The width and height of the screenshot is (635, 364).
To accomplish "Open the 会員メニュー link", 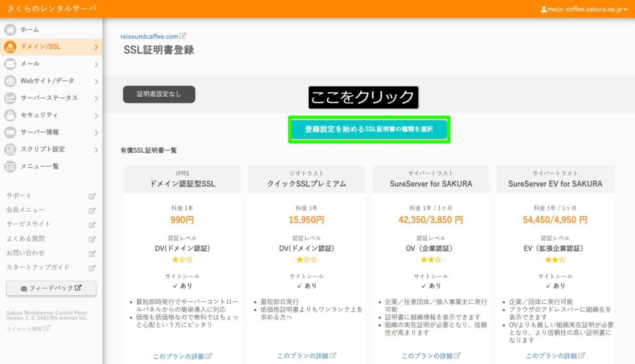I will coord(25,210).
